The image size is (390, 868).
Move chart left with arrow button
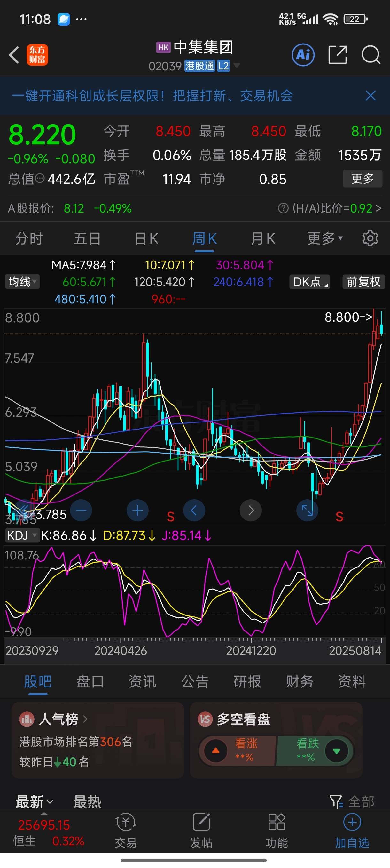[x=194, y=510]
